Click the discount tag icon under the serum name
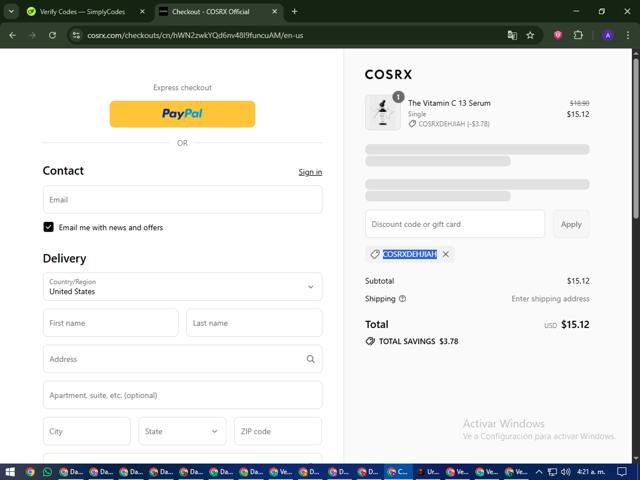 [412, 124]
